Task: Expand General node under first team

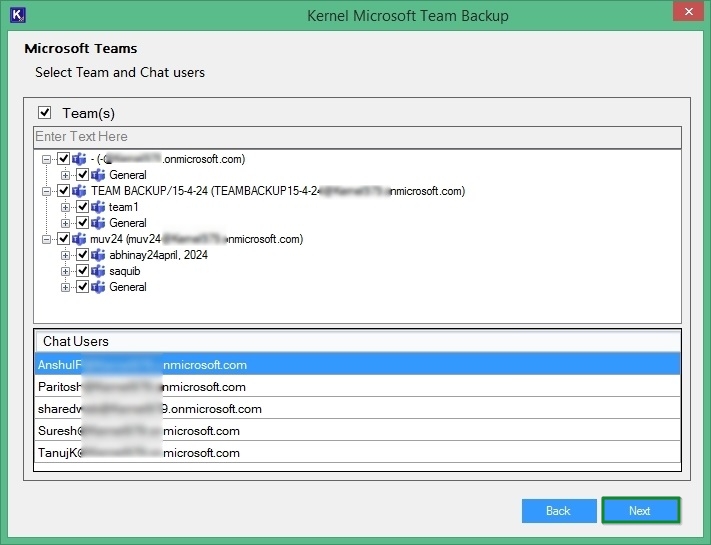Action: tap(65, 175)
